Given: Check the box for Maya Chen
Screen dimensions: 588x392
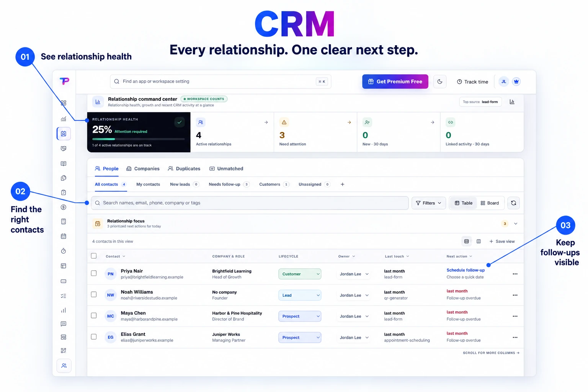Looking at the screenshot, I should click(94, 315).
